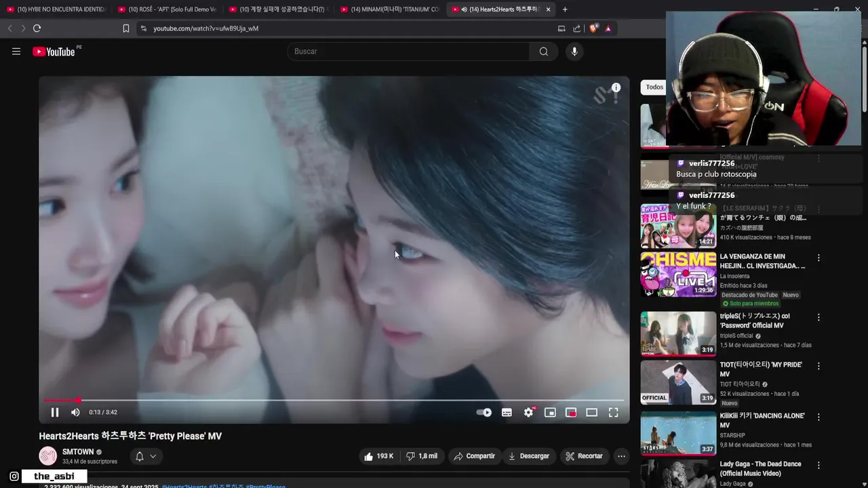868x488 pixels.
Task: Open picture-in-picture with red square icon
Action: click(x=571, y=412)
